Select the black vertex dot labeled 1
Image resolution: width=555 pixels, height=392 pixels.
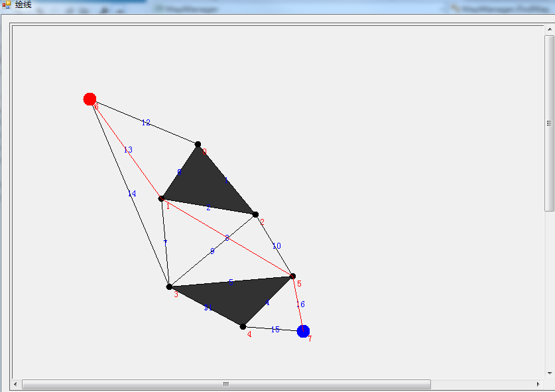tap(161, 199)
